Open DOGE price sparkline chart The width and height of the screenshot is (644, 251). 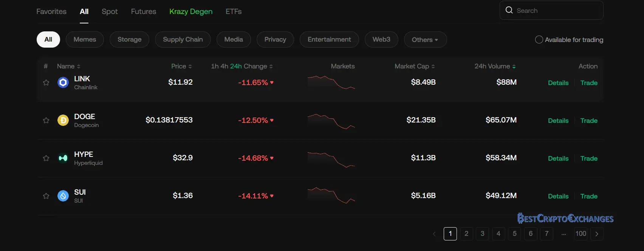331,121
